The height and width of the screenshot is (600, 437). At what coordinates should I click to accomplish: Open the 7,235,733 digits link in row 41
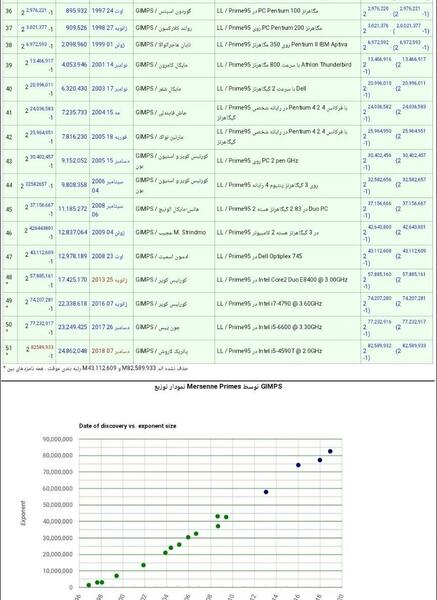[x=74, y=112]
